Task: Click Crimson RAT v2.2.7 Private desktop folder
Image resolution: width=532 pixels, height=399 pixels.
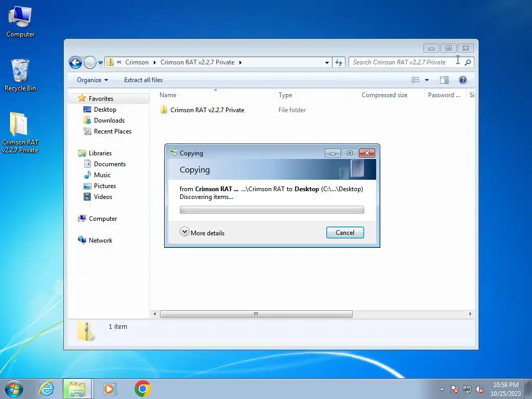Action: point(20,132)
